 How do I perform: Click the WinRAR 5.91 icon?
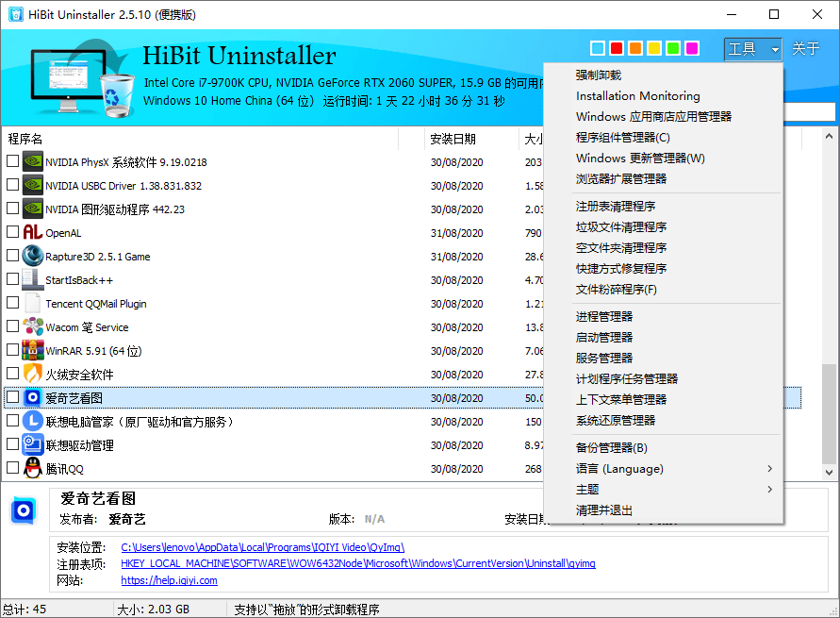point(33,351)
